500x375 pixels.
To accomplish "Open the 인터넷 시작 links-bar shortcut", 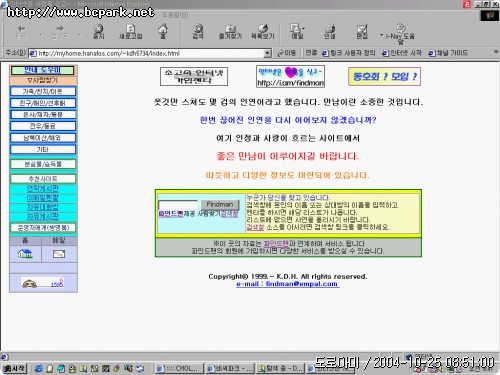I will (402, 53).
